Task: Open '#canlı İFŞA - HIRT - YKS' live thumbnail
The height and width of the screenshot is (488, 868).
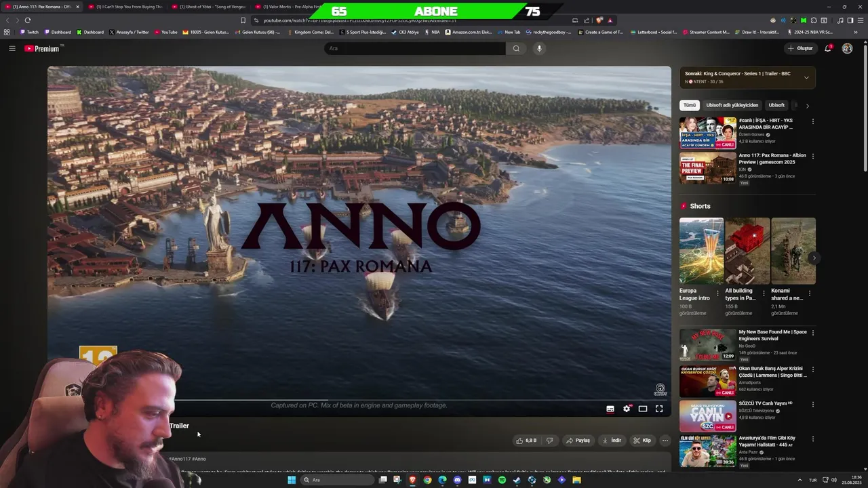Action: pyautogui.click(x=708, y=133)
